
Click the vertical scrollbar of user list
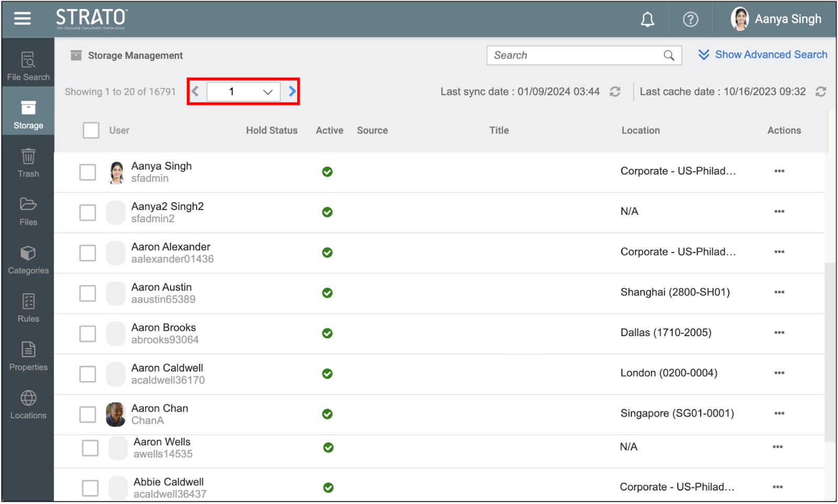click(x=830, y=351)
